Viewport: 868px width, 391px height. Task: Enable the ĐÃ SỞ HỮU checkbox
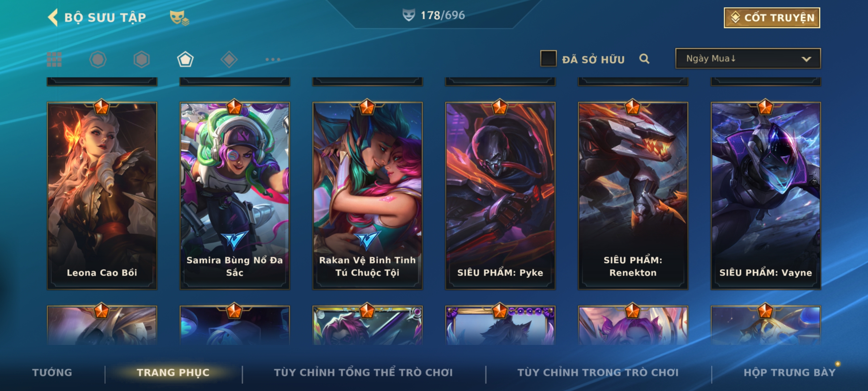click(548, 58)
